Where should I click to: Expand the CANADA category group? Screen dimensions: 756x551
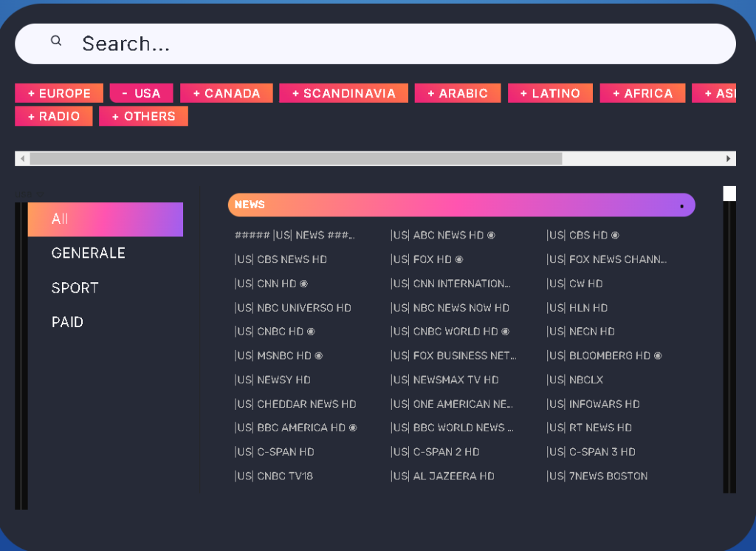(x=227, y=93)
